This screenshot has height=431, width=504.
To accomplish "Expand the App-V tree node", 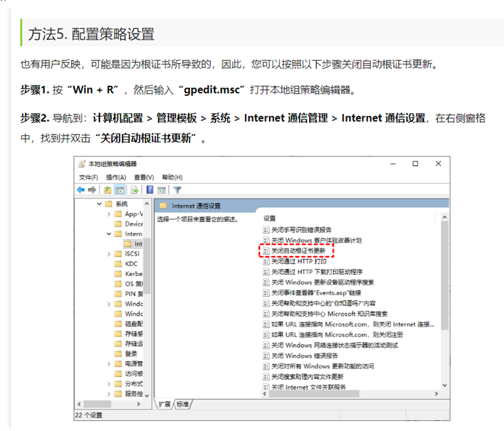I will (109, 214).
